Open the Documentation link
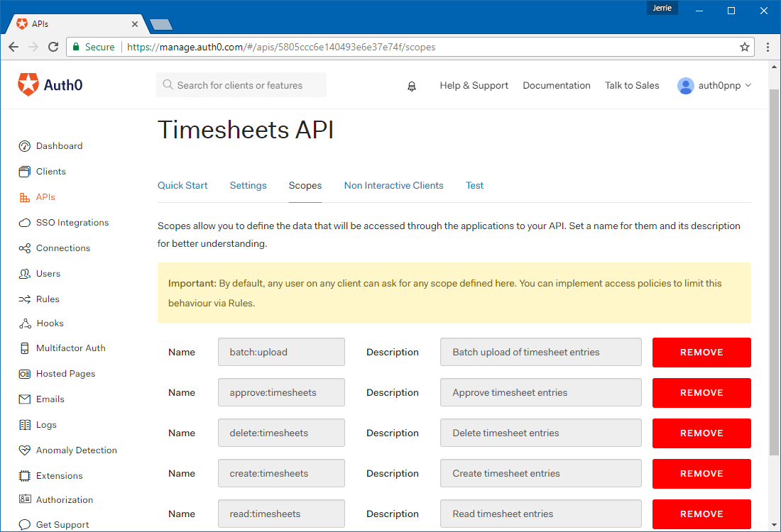781x532 pixels. click(557, 85)
